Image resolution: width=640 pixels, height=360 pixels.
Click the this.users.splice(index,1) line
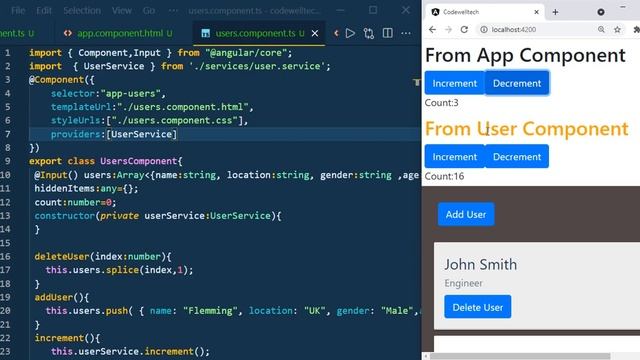pos(119,270)
